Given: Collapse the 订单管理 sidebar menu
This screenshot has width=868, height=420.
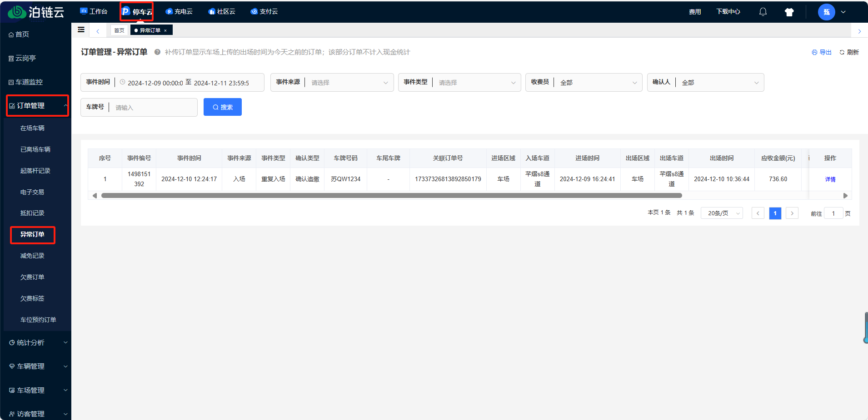Looking at the screenshot, I should 37,105.
